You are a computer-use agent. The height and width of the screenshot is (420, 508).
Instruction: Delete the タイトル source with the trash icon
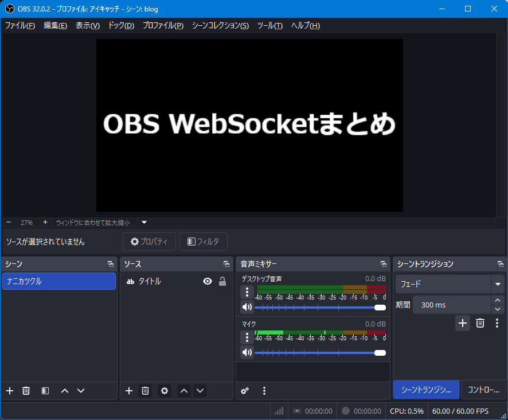145,391
